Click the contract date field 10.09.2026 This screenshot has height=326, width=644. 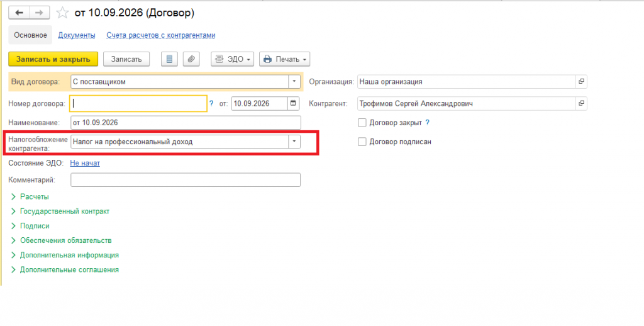point(259,104)
